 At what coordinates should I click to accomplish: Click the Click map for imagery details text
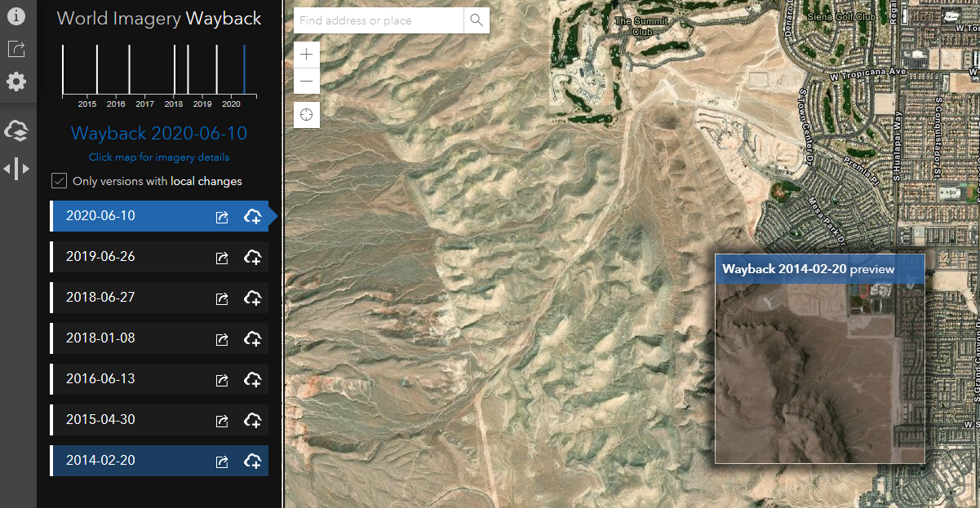pos(159,157)
